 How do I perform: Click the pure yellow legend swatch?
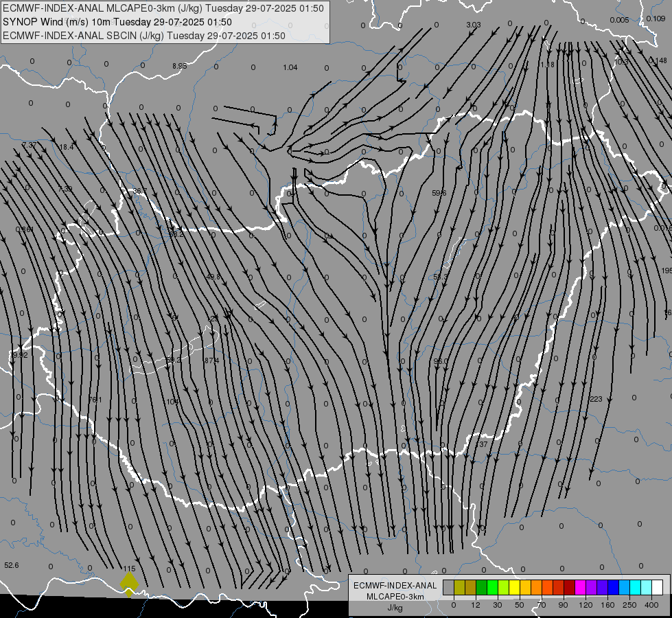click(x=515, y=587)
